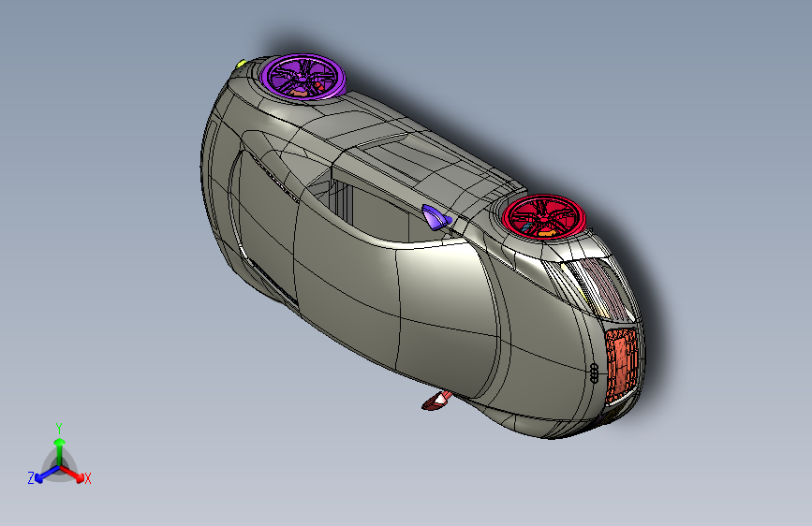This screenshot has width=812, height=526.
Task: Select the orange brake caliper inside the red wheel
Action: pyautogui.click(x=546, y=234)
